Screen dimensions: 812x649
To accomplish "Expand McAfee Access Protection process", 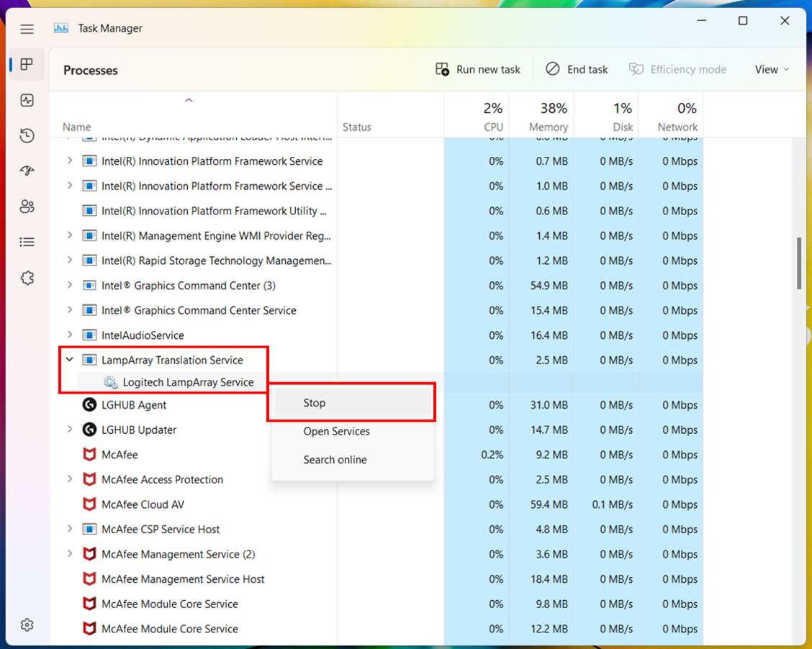I will coord(69,479).
